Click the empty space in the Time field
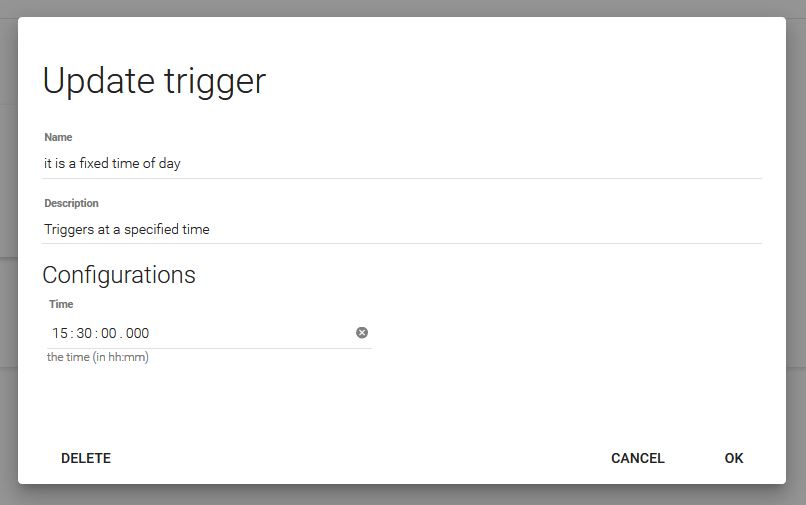806x505 pixels. pyautogui.click(x=250, y=333)
